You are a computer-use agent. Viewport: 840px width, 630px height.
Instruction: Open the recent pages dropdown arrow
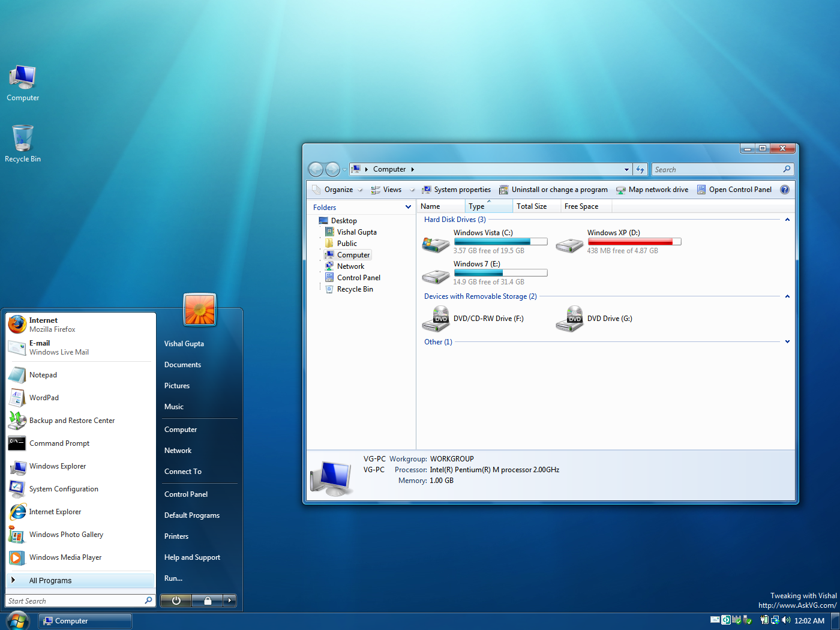[344, 170]
